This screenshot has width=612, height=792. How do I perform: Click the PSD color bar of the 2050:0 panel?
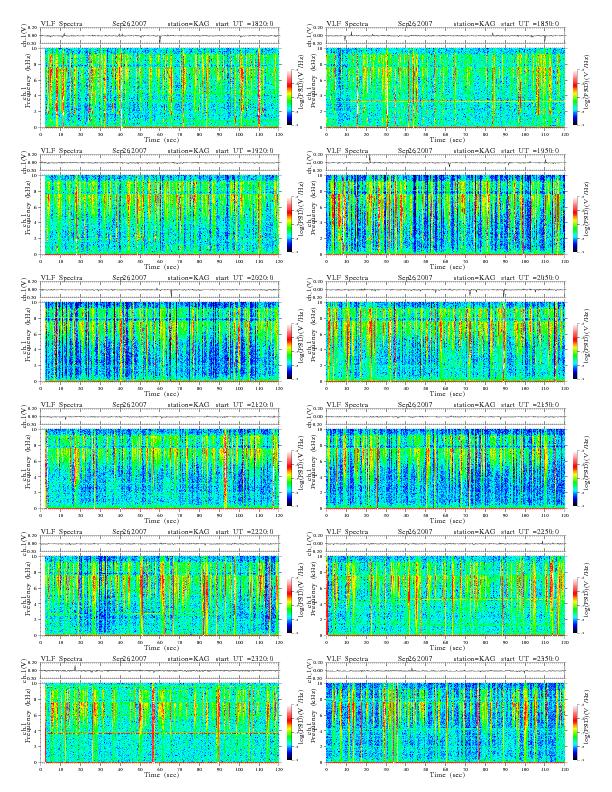[x=575, y=352]
